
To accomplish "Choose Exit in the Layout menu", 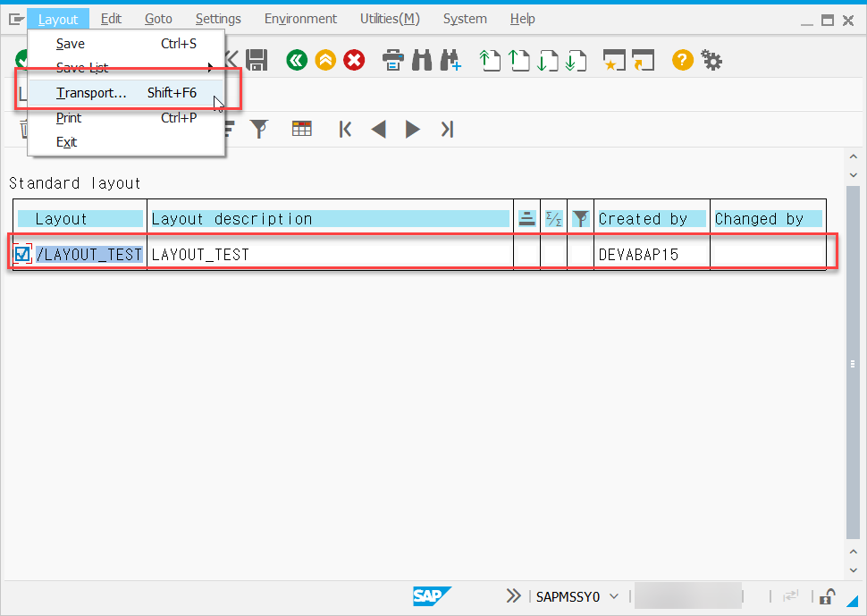I will click(126, 142).
